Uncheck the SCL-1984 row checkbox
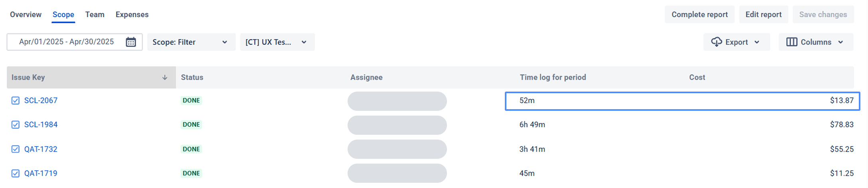Image resolution: width=868 pixels, height=188 pixels. (16, 125)
